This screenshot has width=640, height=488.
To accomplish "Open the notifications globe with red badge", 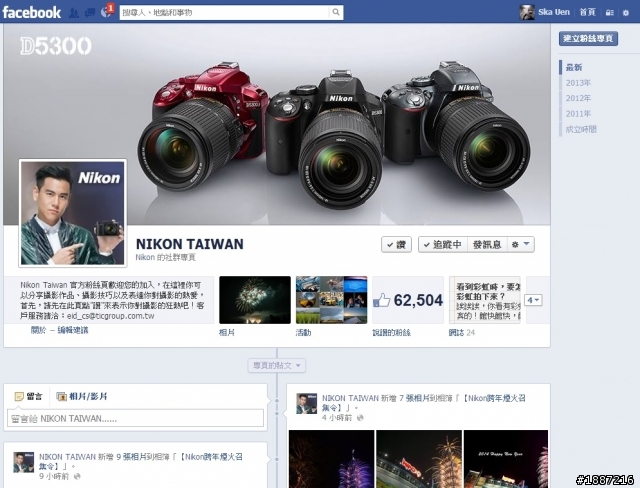I will (x=107, y=11).
